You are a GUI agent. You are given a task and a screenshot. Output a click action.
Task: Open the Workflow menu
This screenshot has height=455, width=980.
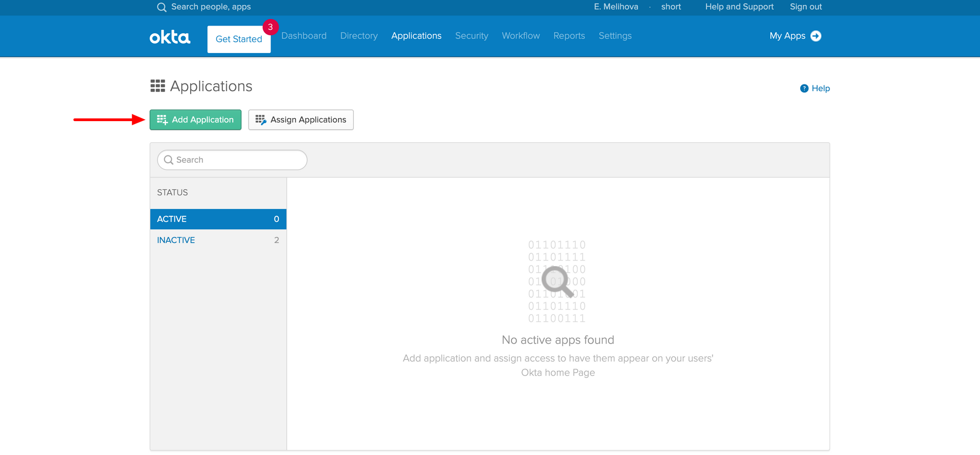(x=521, y=36)
